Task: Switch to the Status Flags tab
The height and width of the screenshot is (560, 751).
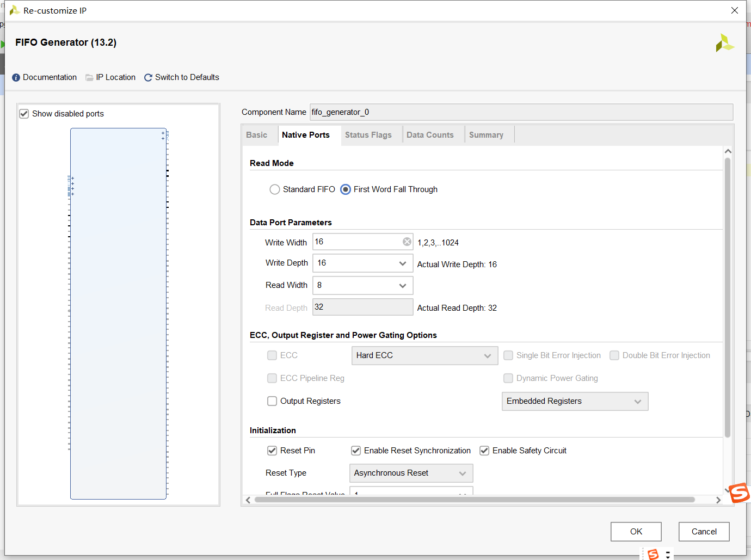Action: coord(368,135)
